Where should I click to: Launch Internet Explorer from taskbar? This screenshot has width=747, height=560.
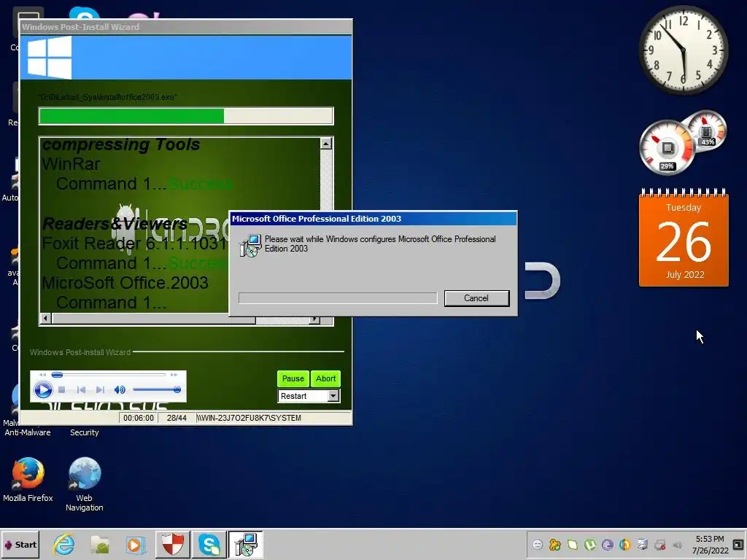coord(64,544)
